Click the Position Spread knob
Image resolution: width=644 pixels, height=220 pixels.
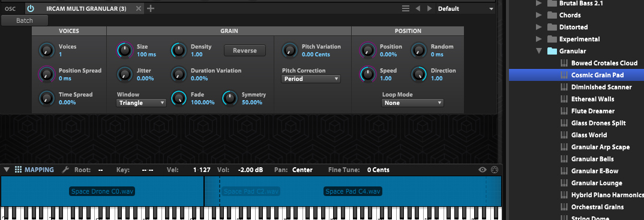click(x=46, y=74)
